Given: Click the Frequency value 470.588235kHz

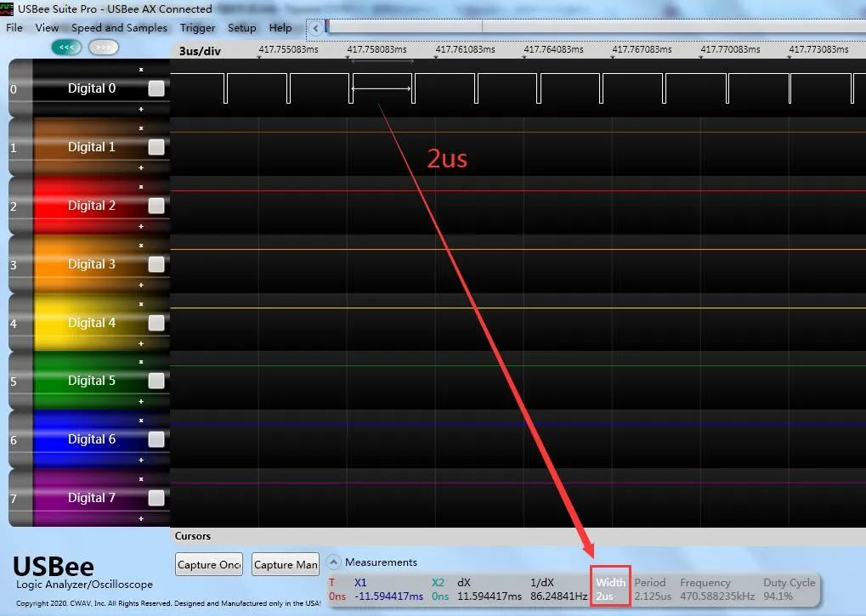Looking at the screenshot, I should click(717, 596).
